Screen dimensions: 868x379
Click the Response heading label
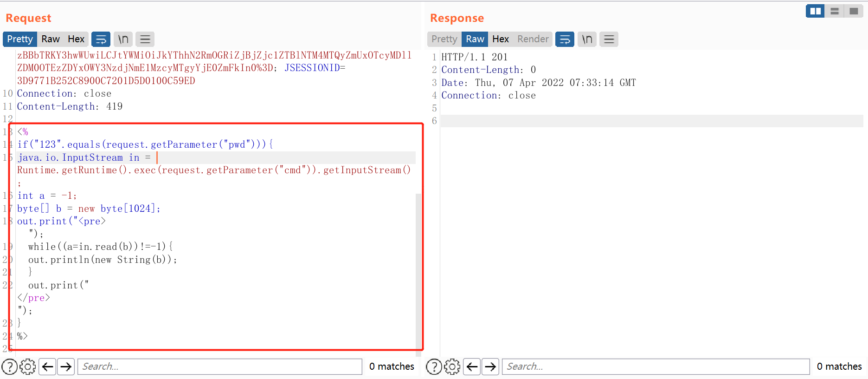pyautogui.click(x=457, y=18)
